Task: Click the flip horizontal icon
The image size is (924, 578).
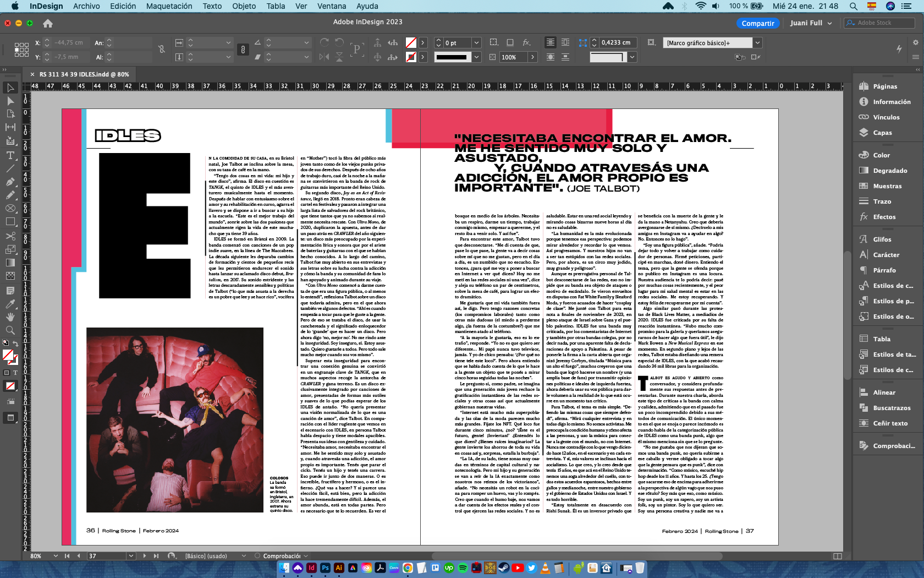Action: tap(324, 57)
